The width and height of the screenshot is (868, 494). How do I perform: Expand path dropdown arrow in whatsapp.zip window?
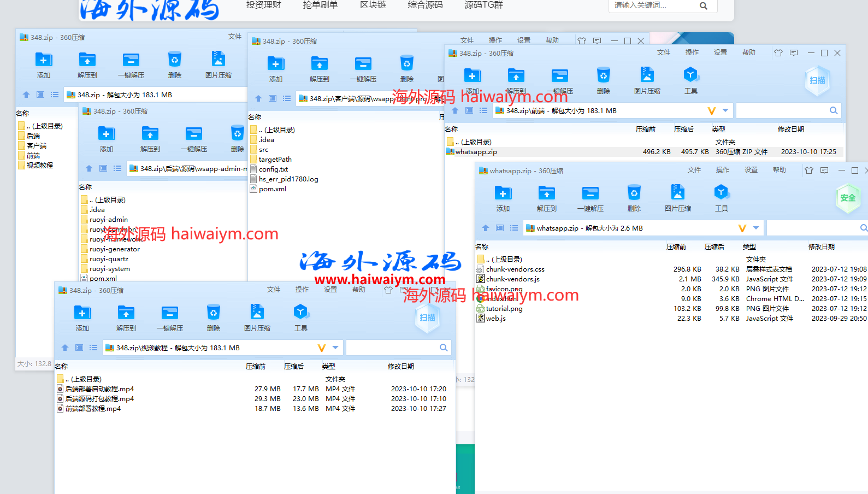tap(756, 228)
